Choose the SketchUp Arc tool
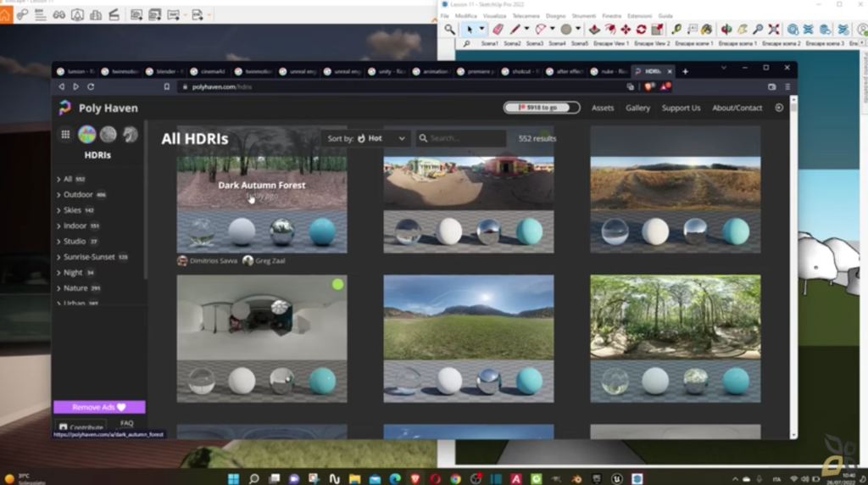This screenshot has height=485, width=868. [x=540, y=30]
